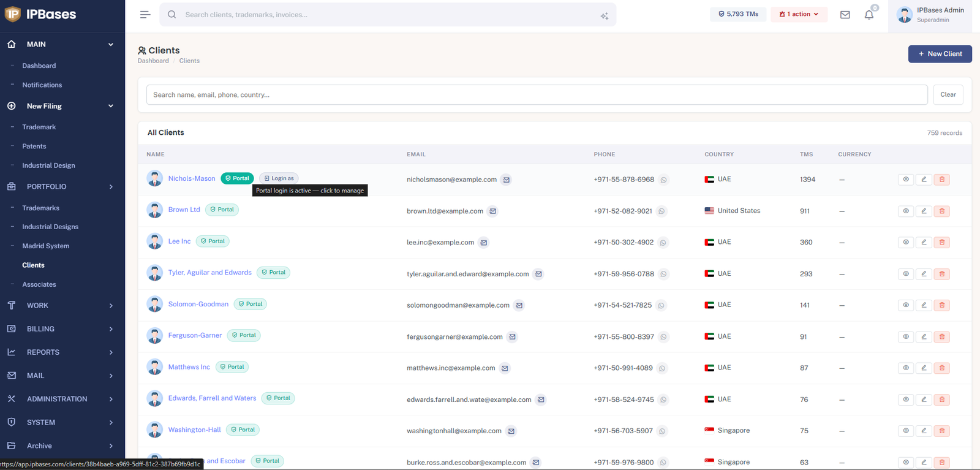This screenshot has height=470, width=980.
Task: Open the notifications bell icon
Action: (x=869, y=15)
